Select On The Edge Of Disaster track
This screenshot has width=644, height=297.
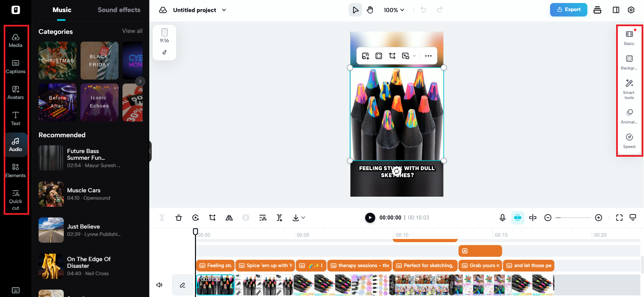91,266
